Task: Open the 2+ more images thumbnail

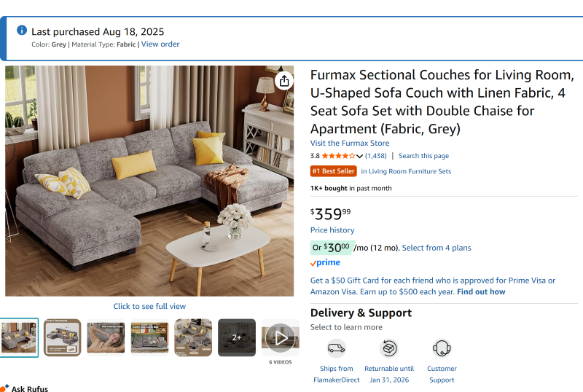Action: pyautogui.click(x=237, y=337)
